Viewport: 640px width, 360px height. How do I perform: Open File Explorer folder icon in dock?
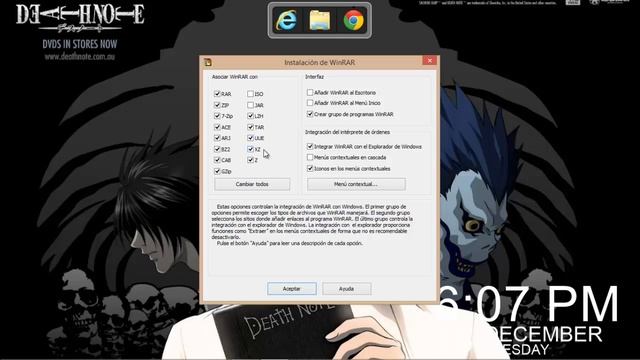tap(320, 20)
